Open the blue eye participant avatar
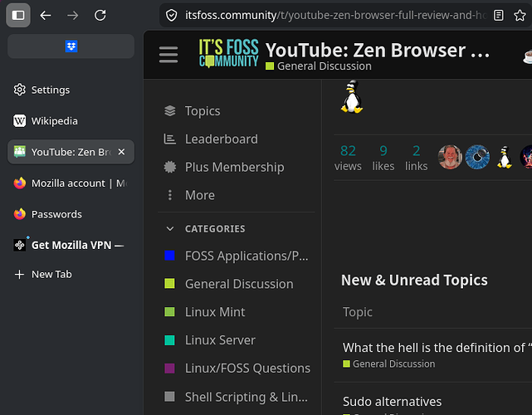Image resolution: width=532 pixels, height=415 pixels. click(477, 157)
